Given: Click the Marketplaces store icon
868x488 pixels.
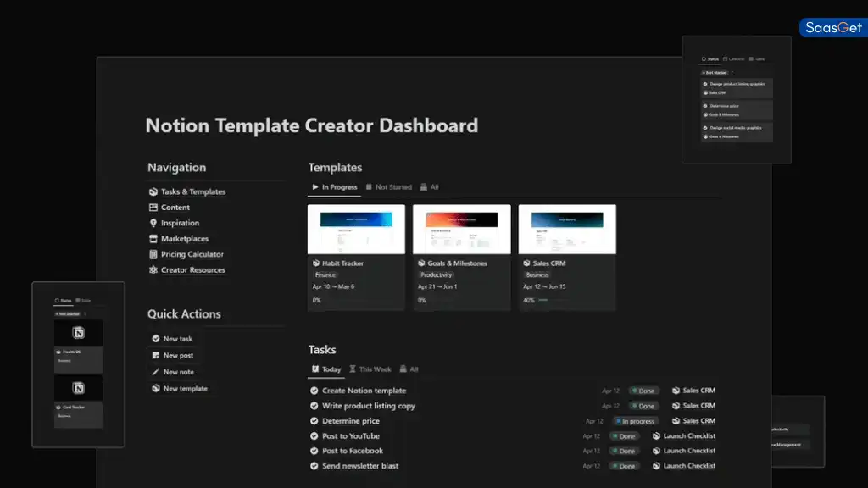Looking at the screenshot, I should (153, 238).
